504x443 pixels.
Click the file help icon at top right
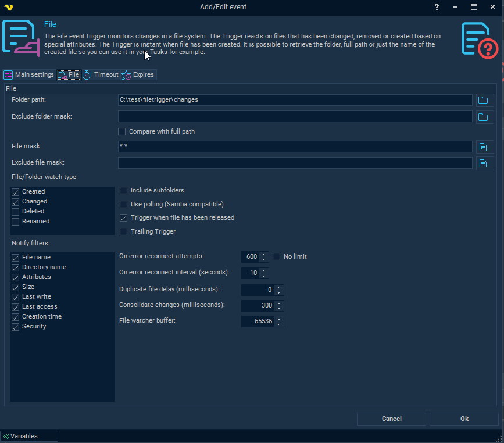tap(479, 40)
